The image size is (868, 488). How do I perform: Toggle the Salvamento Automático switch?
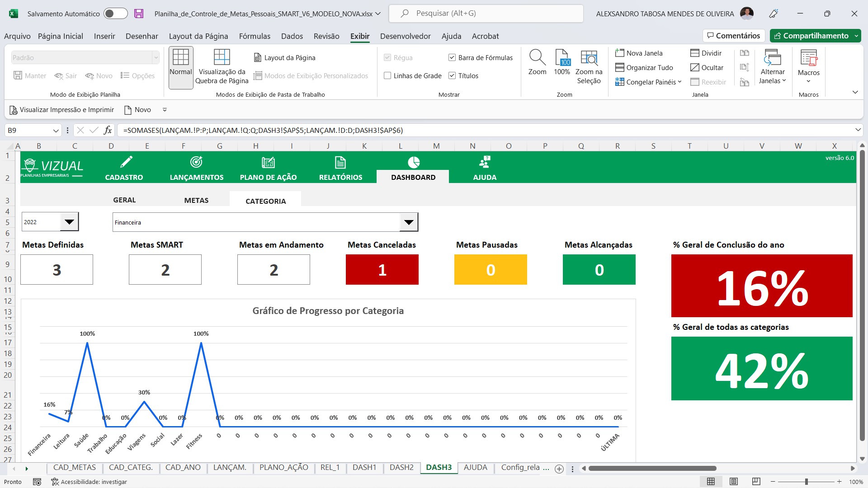click(115, 13)
